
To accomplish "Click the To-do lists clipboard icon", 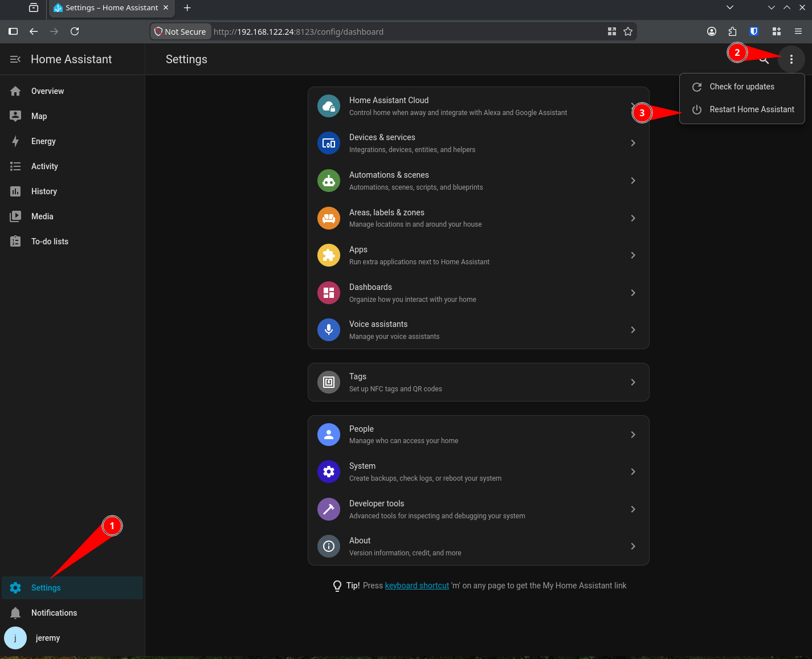I will click(x=15, y=242).
